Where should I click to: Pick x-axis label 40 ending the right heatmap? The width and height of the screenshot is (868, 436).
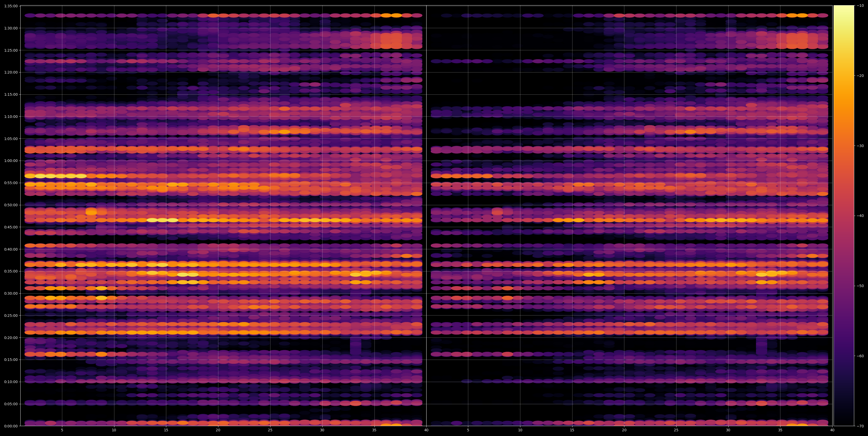pyautogui.click(x=832, y=430)
